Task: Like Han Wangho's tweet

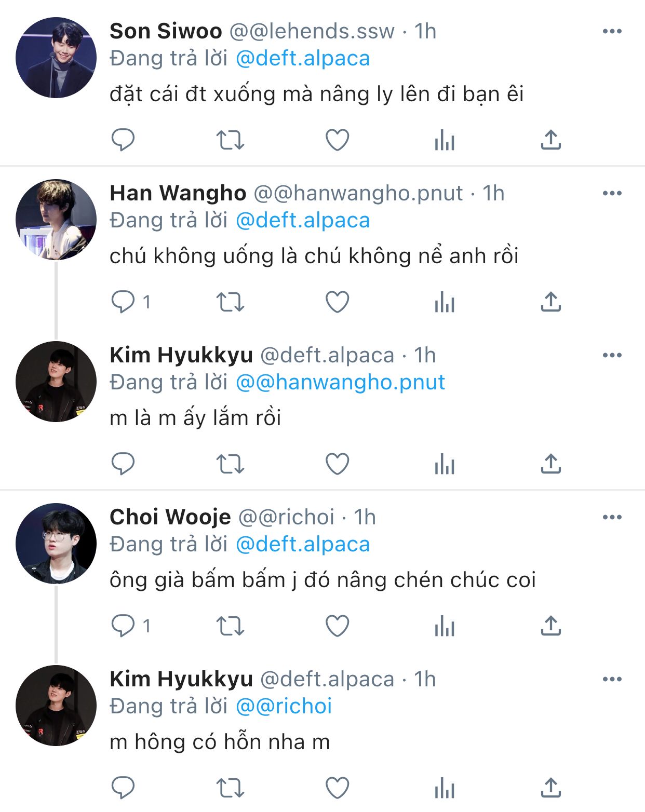Action: coord(337,302)
